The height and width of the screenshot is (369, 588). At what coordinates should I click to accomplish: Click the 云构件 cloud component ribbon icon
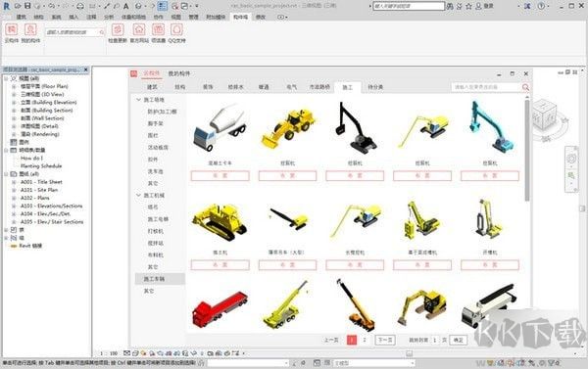(12, 29)
